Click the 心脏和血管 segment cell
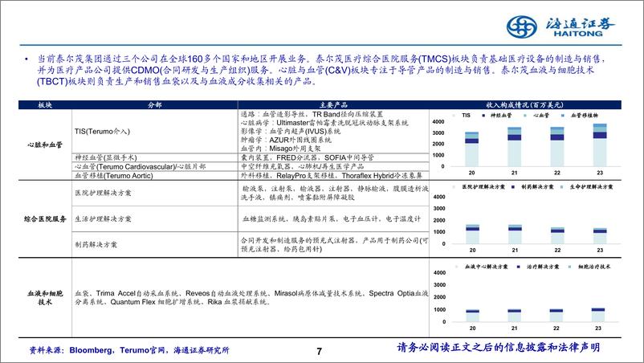Screen dimensions: 644x363 (x=45, y=145)
